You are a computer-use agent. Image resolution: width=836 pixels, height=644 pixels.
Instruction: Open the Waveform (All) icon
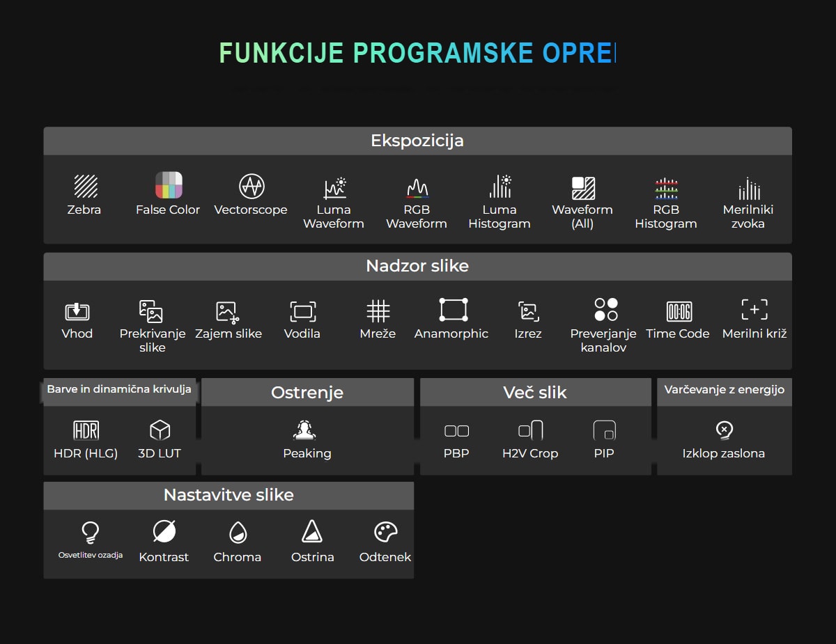coord(583,187)
